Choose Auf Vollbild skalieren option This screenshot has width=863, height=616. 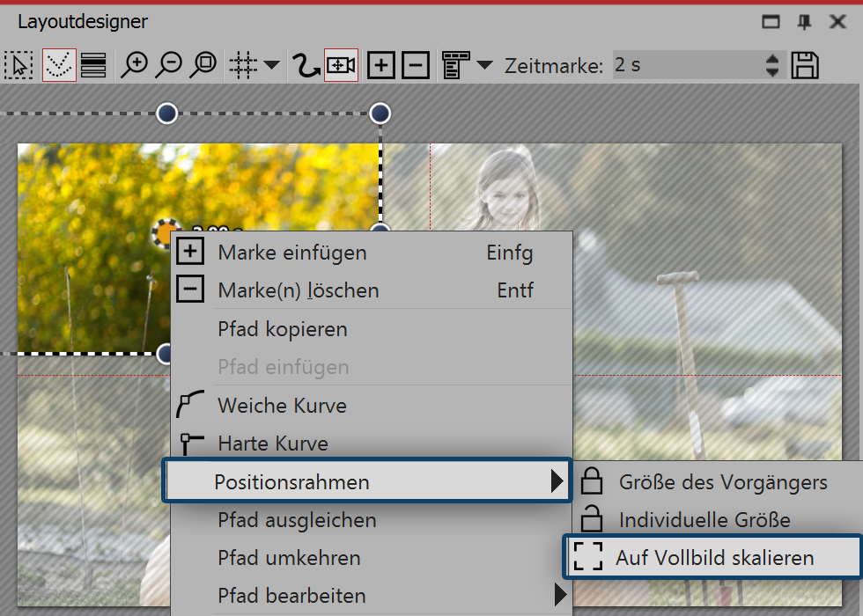click(x=712, y=557)
